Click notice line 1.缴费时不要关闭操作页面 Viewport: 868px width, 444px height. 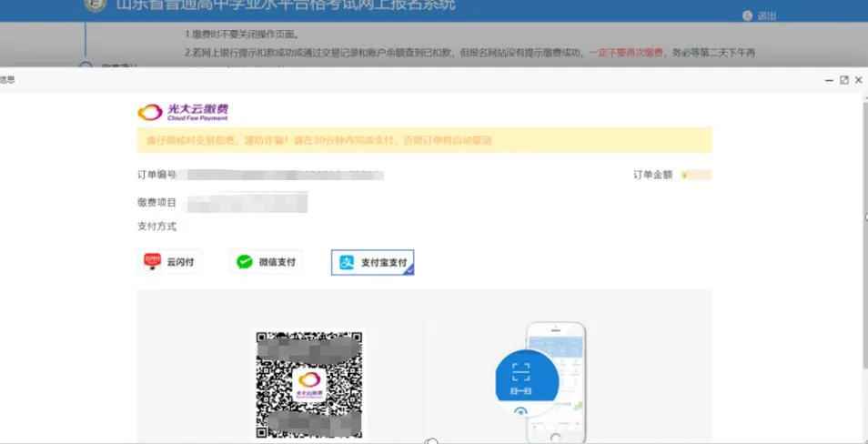pos(242,35)
